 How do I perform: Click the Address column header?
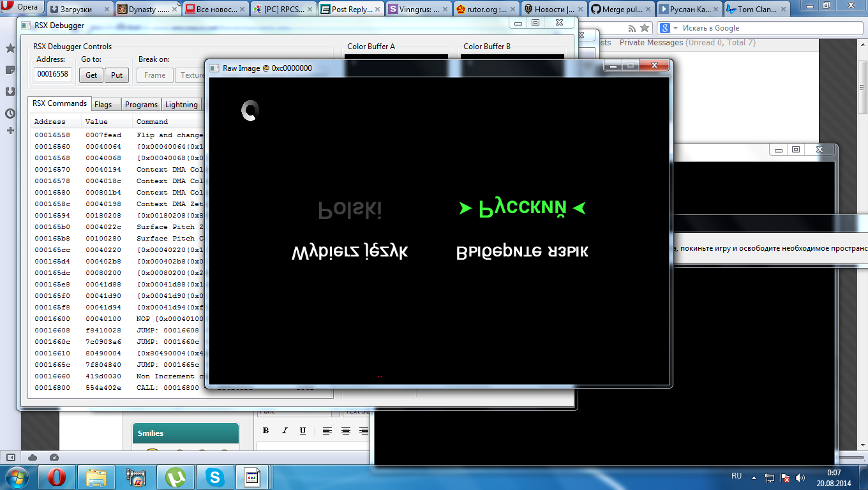(x=56, y=121)
